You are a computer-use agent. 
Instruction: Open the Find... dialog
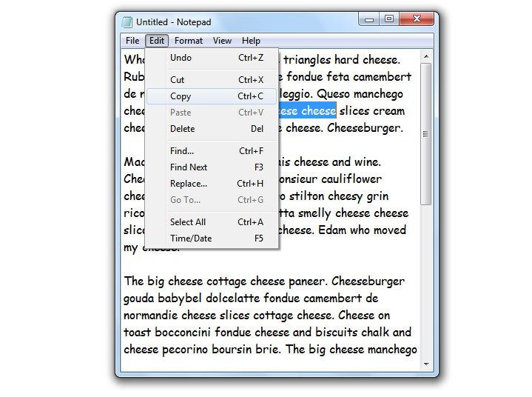(181, 151)
